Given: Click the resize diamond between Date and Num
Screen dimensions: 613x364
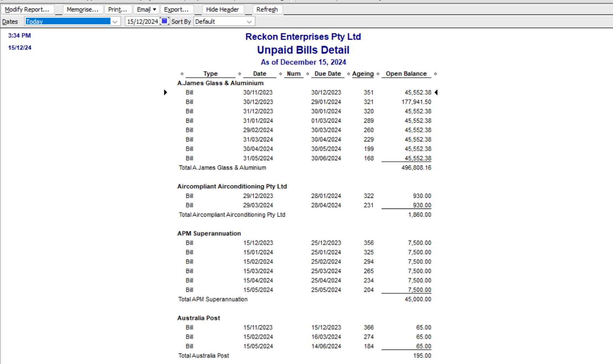Looking at the screenshot, I should (280, 74).
